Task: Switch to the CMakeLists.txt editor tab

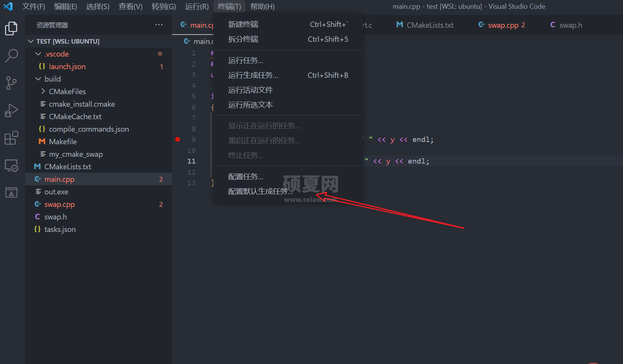Action: tap(429, 25)
